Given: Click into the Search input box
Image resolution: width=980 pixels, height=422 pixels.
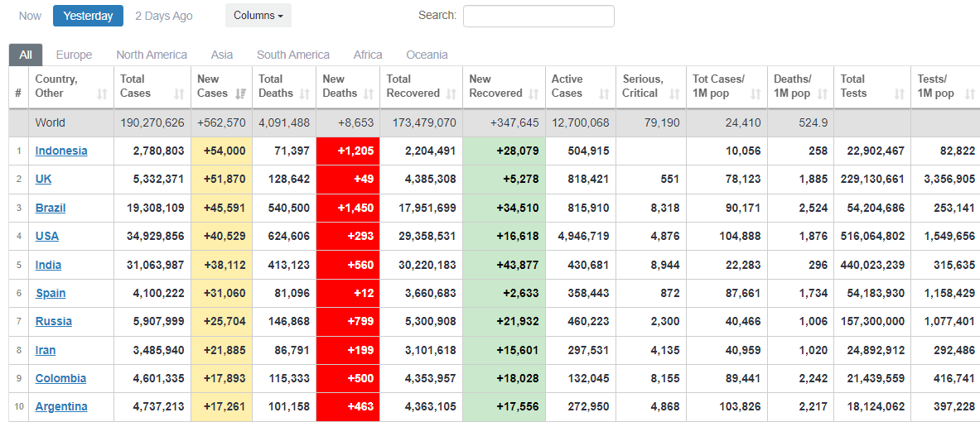Looking at the screenshot, I should 538,16.
